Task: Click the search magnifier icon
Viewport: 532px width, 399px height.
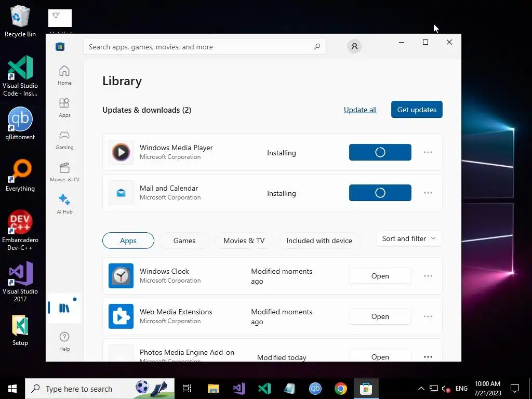Action: click(x=317, y=47)
